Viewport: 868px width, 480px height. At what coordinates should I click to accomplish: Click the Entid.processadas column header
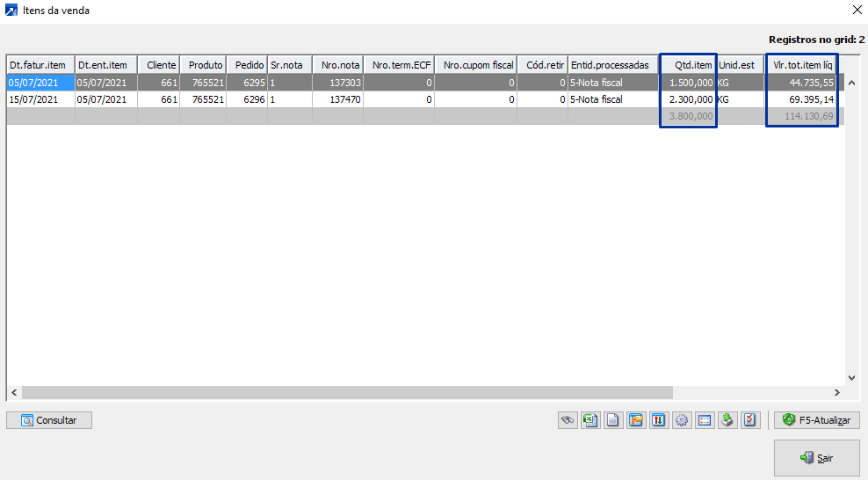coord(613,65)
